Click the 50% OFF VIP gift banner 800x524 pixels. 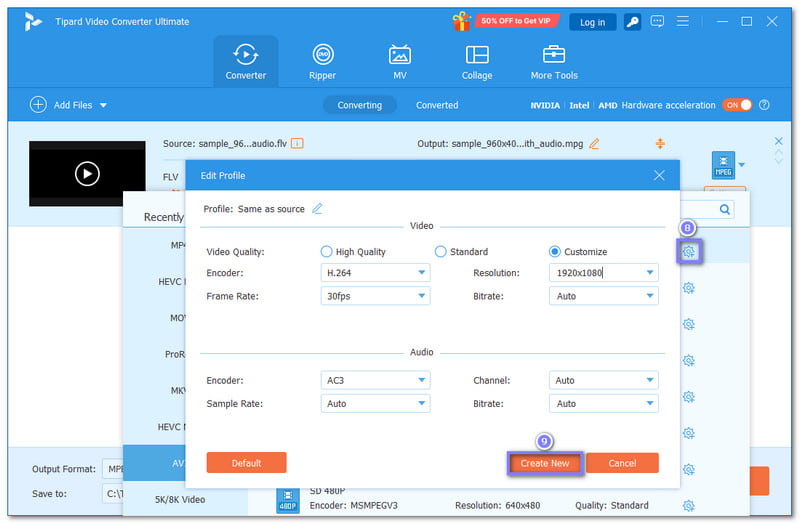(506, 21)
